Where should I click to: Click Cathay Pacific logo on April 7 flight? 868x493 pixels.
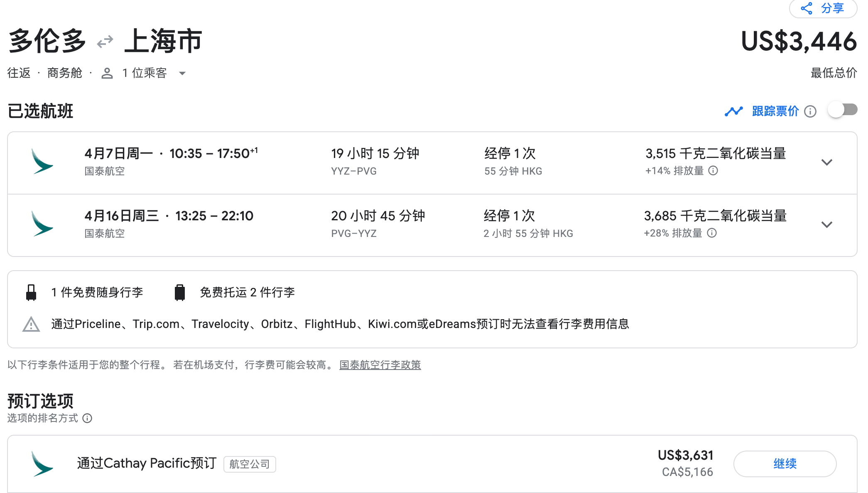[42, 162]
